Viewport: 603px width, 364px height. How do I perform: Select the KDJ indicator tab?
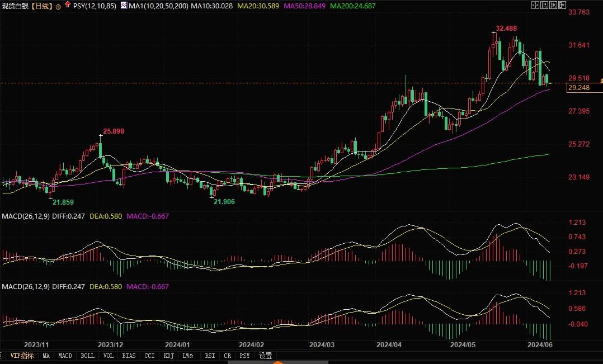[x=168, y=356]
